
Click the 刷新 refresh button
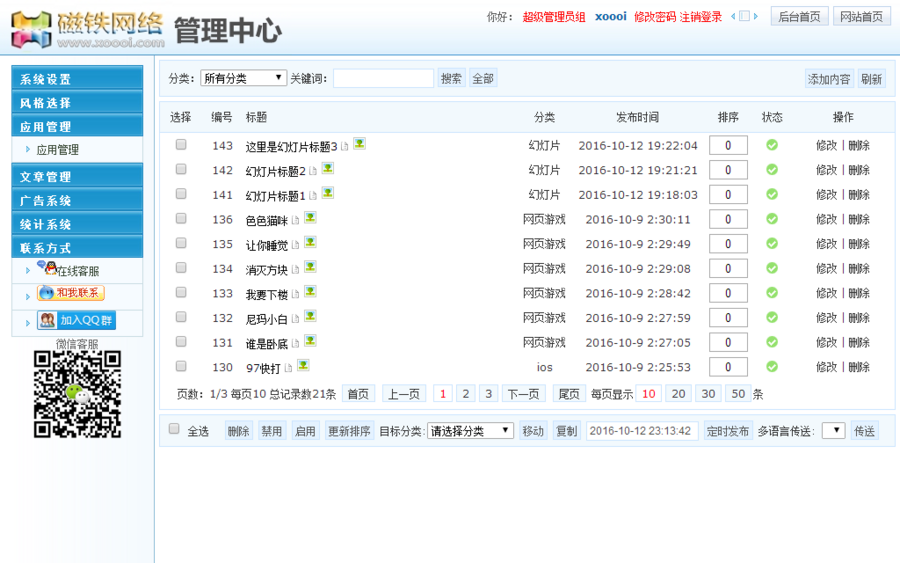tap(871, 79)
